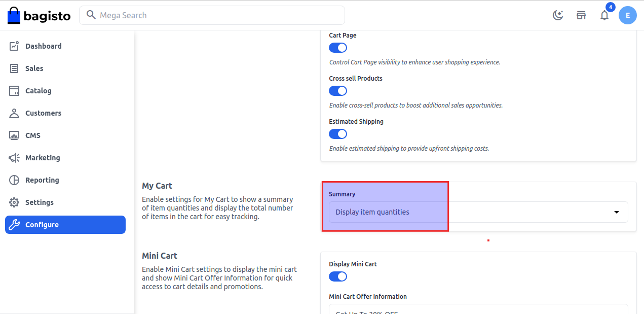The width and height of the screenshot is (644, 314).
Task: Open the Customers section
Action: pos(43,113)
